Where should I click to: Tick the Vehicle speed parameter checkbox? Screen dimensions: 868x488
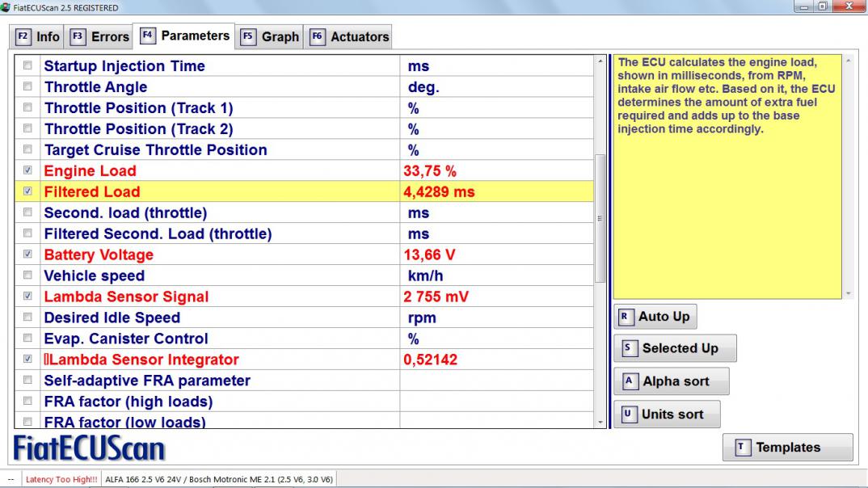(x=29, y=276)
